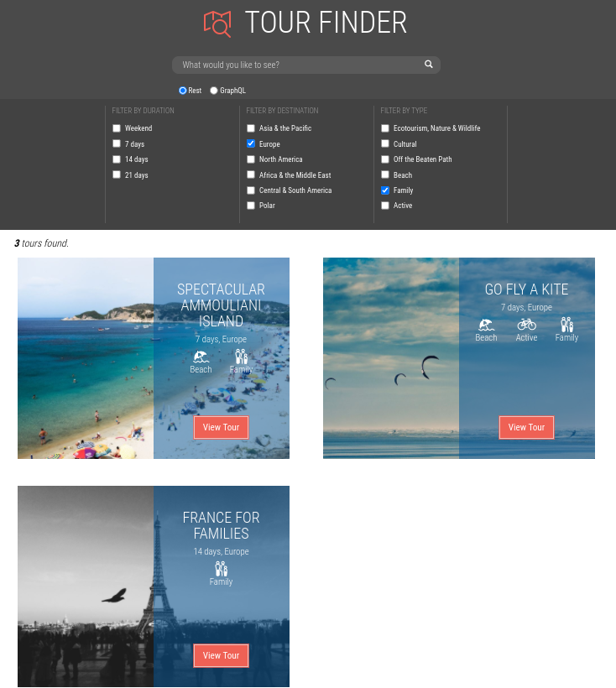616x688 pixels.
Task: Click the 'Filter by Type' heading
Action: click(x=404, y=111)
